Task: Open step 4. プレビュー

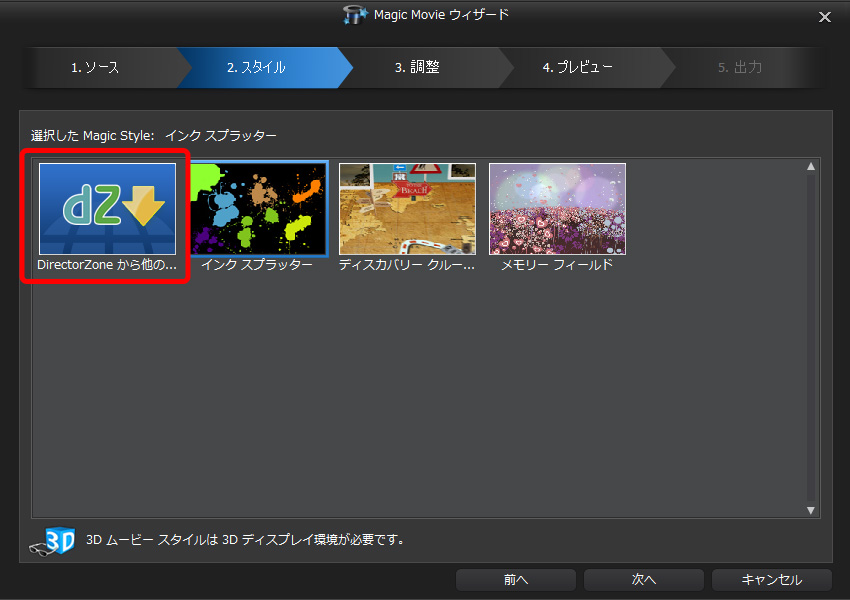Action: pos(577,68)
